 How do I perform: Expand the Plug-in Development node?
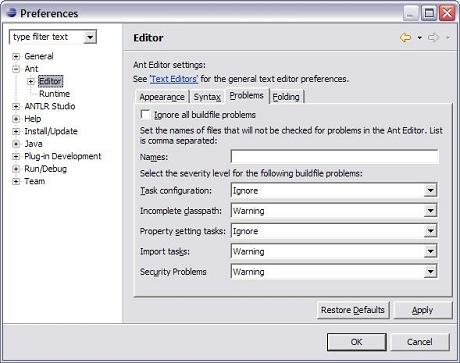16,156
